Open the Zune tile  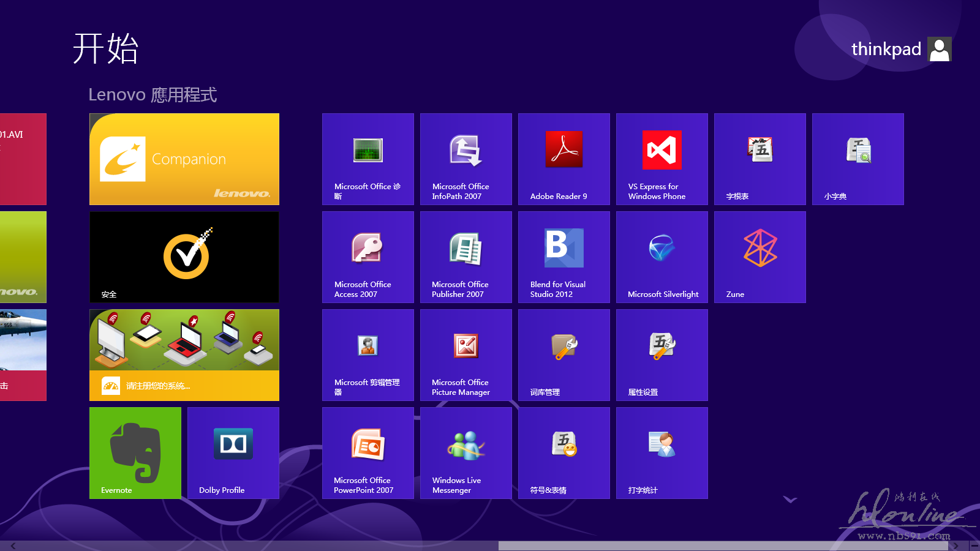[759, 257]
